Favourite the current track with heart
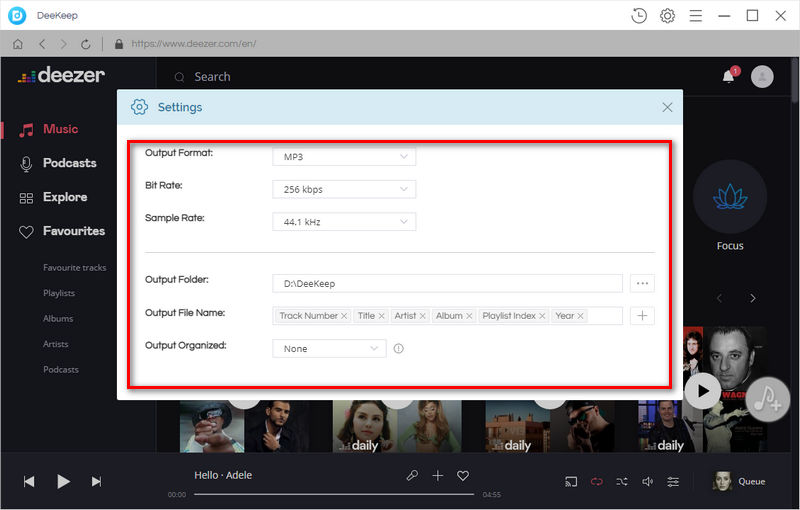This screenshot has height=510, width=800. click(463, 476)
